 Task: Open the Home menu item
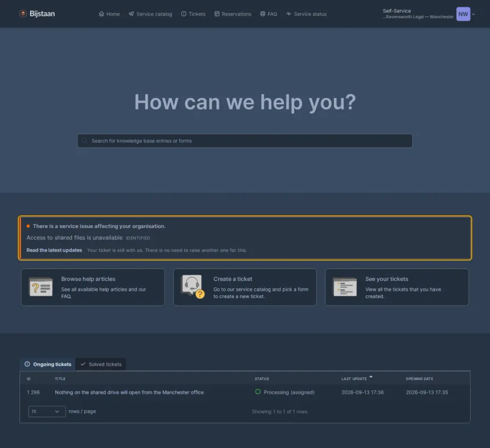click(x=109, y=14)
